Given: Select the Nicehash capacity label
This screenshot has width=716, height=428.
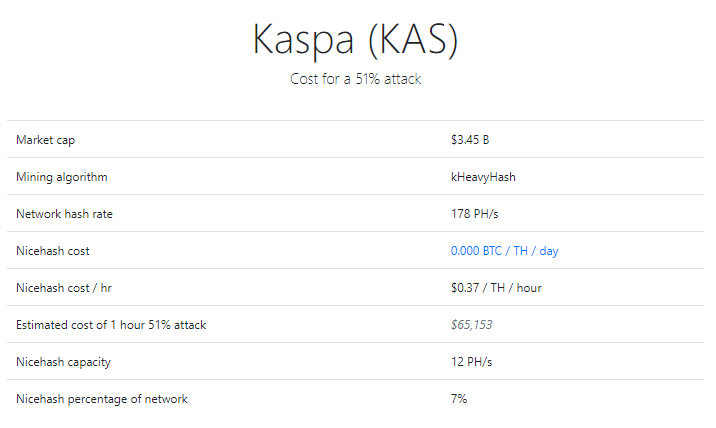Looking at the screenshot, I should (x=63, y=362).
